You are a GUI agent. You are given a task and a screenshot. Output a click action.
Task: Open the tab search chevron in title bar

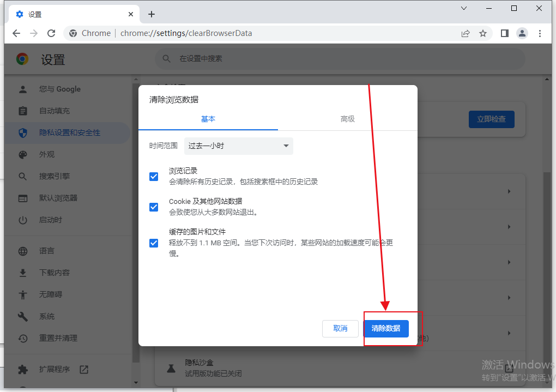pyautogui.click(x=464, y=8)
